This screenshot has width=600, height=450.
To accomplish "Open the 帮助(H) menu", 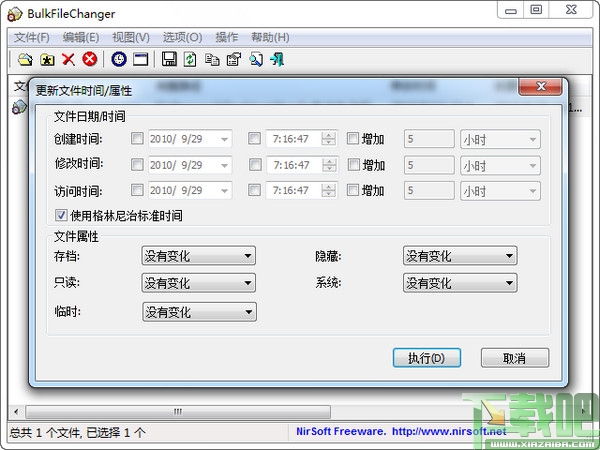I will tap(270, 38).
